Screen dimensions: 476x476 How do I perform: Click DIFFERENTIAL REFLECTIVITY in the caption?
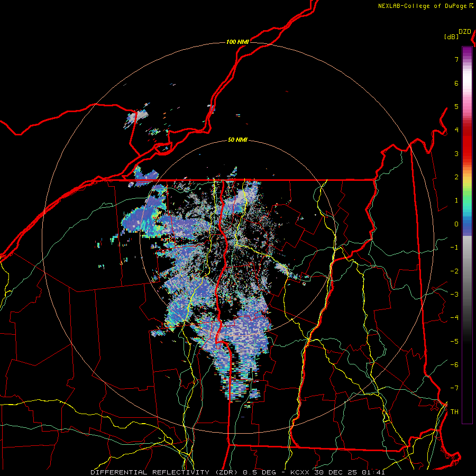coord(150,472)
